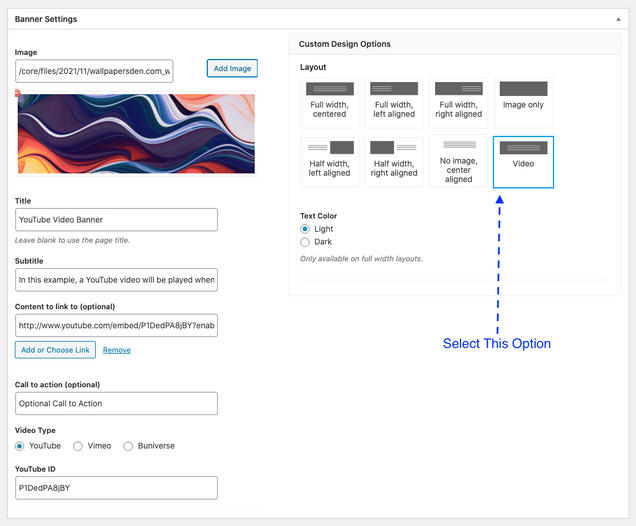This screenshot has width=636, height=526.
Task: Select the Video layout option
Action: (x=523, y=161)
